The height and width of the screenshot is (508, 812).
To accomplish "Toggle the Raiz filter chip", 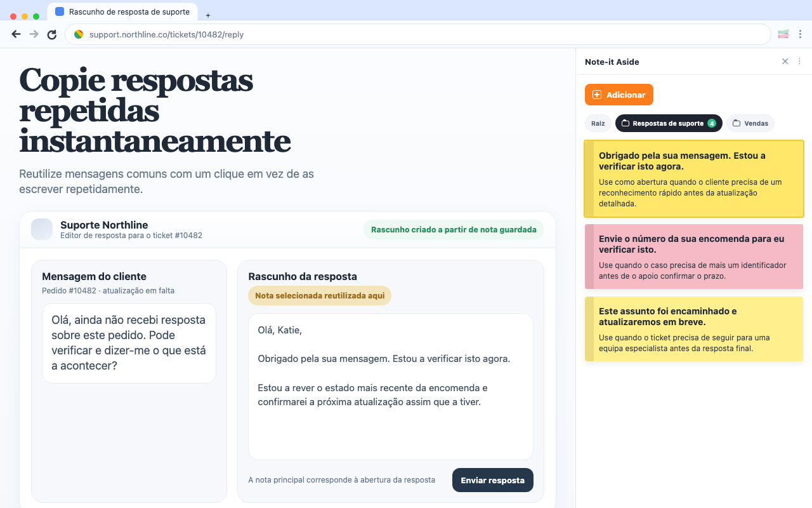I will coord(598,123).
